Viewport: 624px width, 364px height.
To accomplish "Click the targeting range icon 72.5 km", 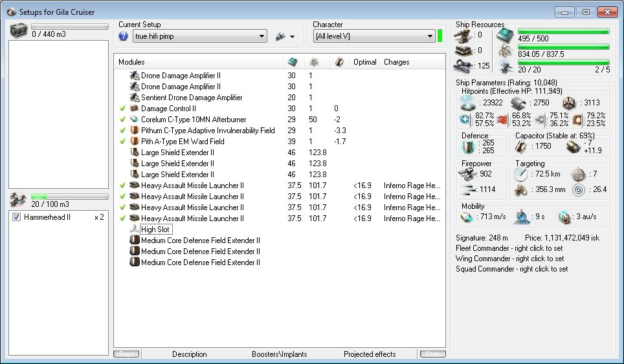I will click(520, 174).
